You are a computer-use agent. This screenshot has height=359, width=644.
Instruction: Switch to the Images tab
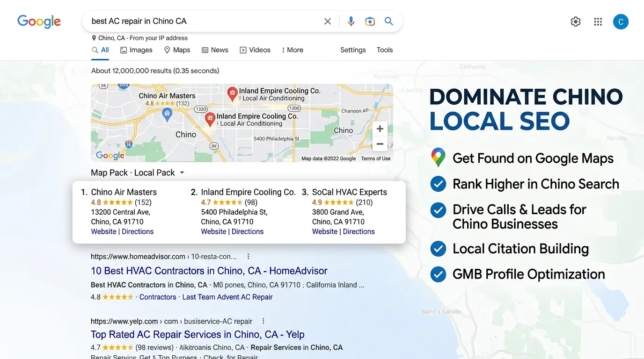tap(136, 50)
